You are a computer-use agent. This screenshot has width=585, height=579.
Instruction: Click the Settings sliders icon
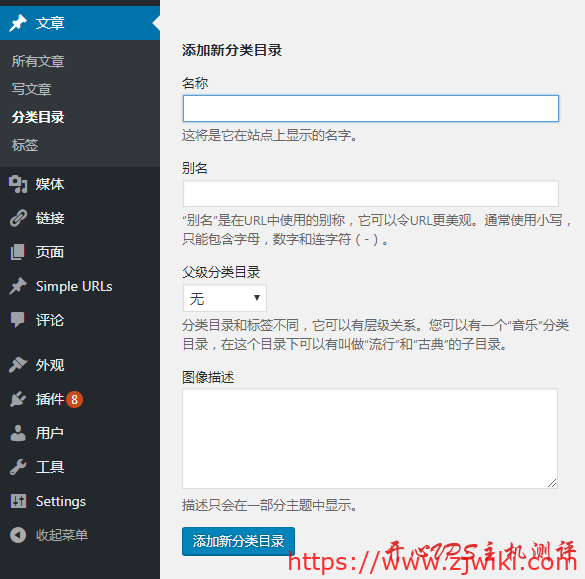coord(18,501)
